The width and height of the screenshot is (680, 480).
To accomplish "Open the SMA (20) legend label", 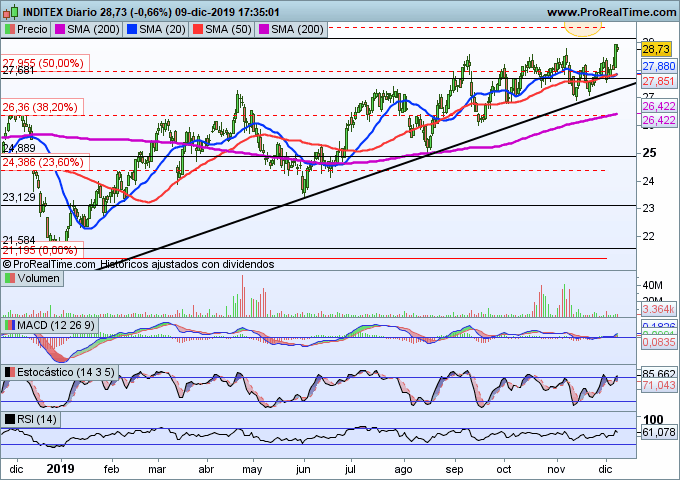I will click(162, 29).
